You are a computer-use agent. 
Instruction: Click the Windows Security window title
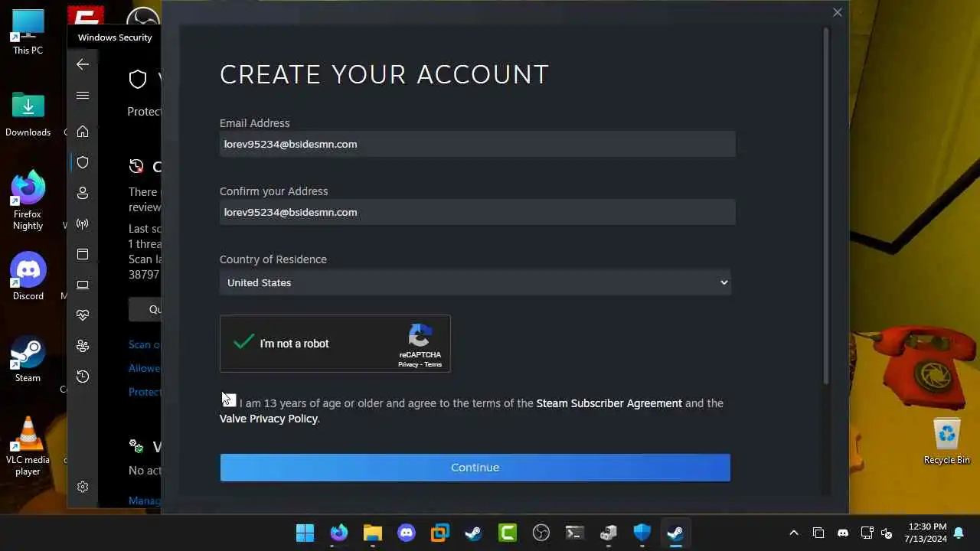115,37
